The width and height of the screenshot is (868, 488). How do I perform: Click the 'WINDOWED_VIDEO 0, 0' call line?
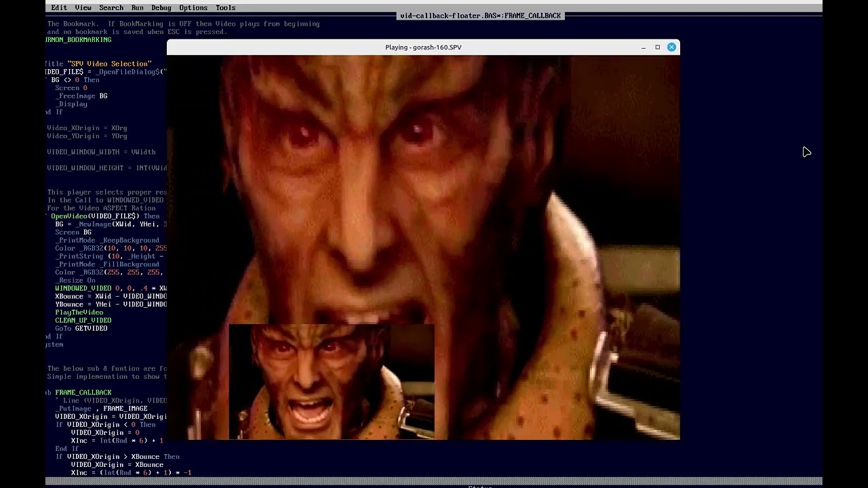[111, 289]
